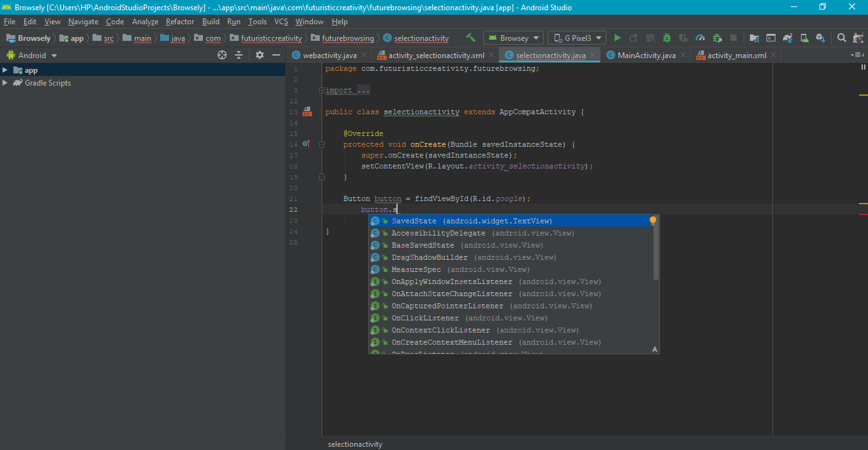Screen dimensions: 868x450
Task: Expand the folded import block
Action: tap(322, 91)
